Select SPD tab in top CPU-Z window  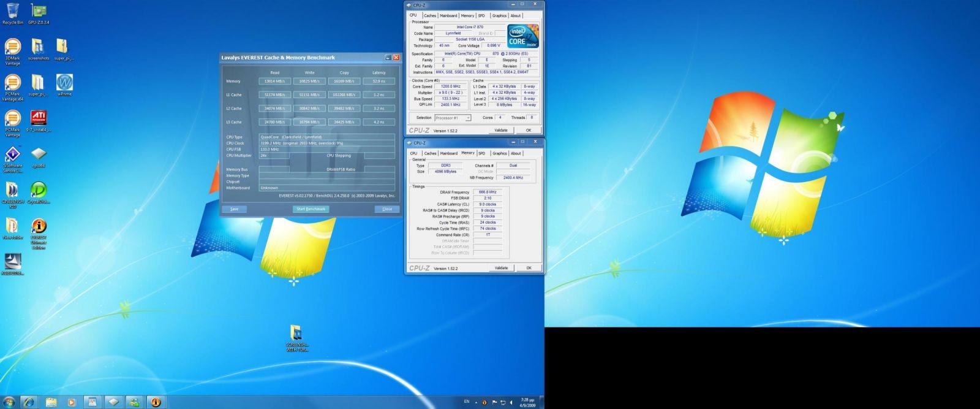coord(481,16)
